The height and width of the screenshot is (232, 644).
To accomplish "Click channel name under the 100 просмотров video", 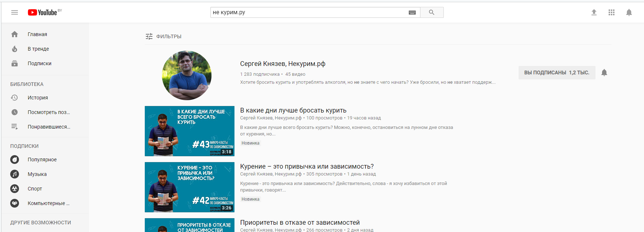I will [271, 118].
